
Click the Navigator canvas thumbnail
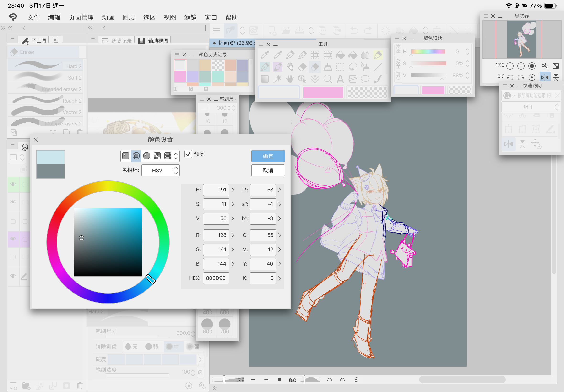521,39
